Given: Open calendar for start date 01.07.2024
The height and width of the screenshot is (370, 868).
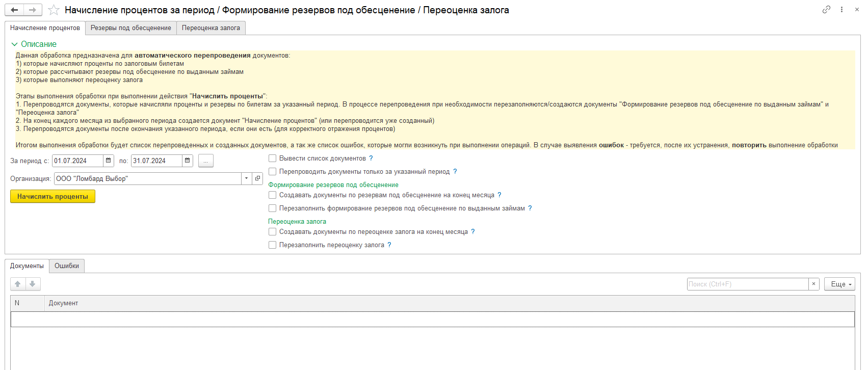Looking at the screenshot, I should point(109,161).
